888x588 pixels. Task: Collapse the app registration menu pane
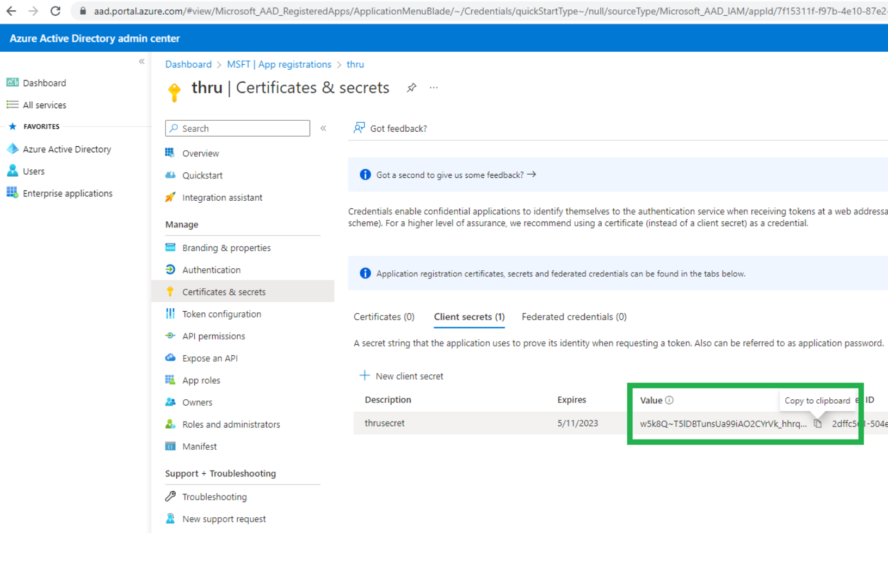[323, 128]
